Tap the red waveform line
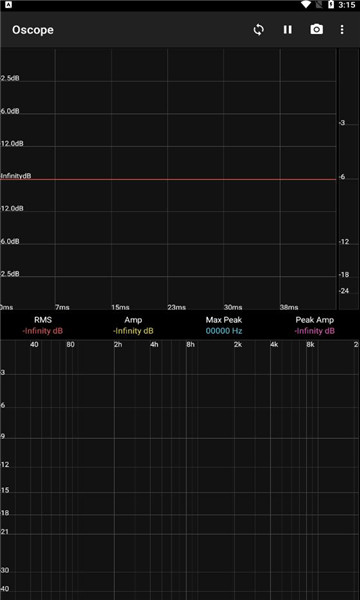The width and height of the screenshot is (360, 600). click(x=168, y=179)
